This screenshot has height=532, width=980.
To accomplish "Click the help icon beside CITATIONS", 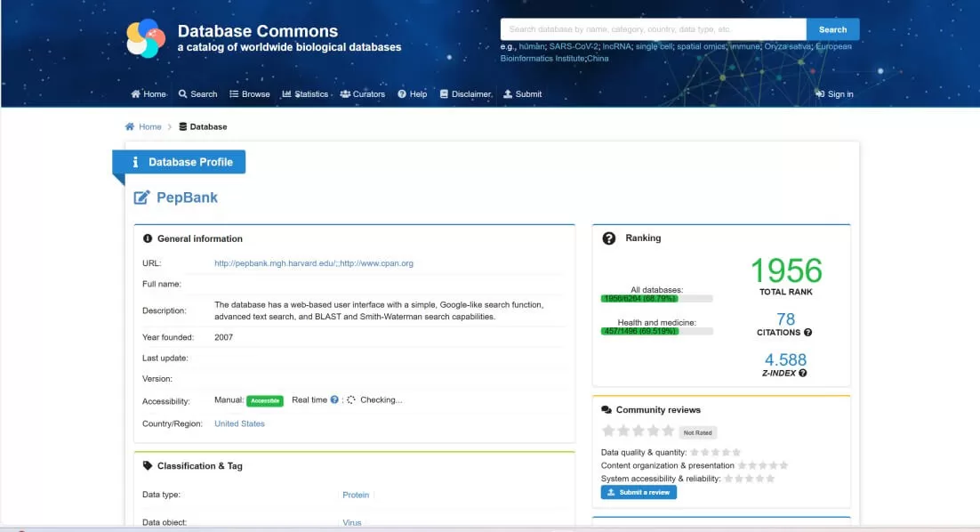I will (x=808, y=333).
